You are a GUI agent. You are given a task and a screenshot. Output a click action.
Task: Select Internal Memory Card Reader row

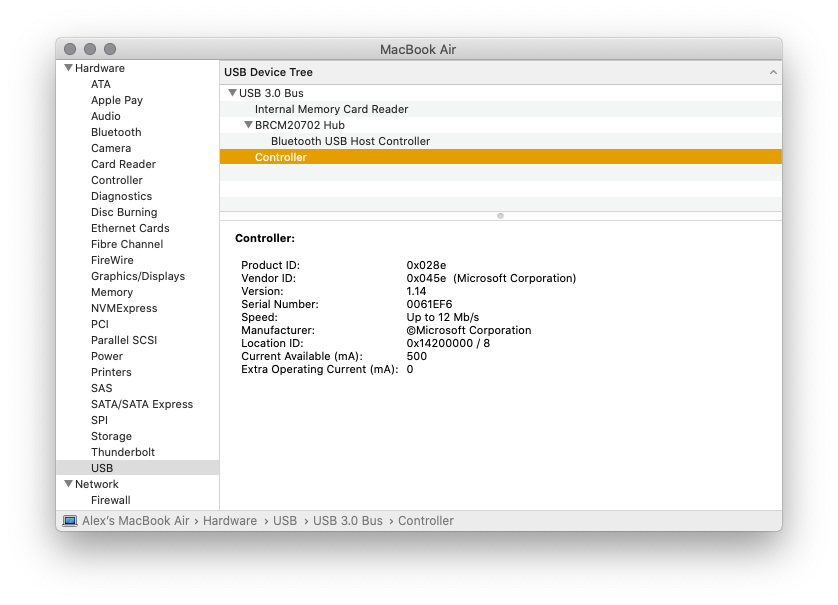click(501, 109)
